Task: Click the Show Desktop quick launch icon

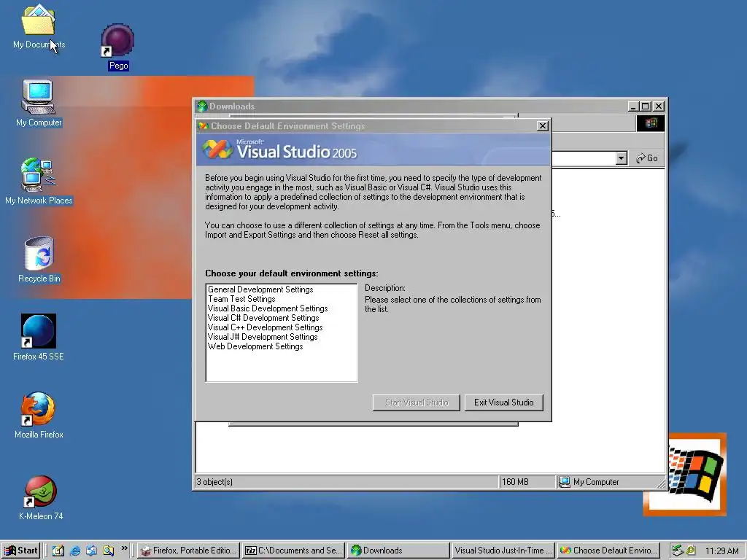Action: pyautogui.click(x=58, y=551)
